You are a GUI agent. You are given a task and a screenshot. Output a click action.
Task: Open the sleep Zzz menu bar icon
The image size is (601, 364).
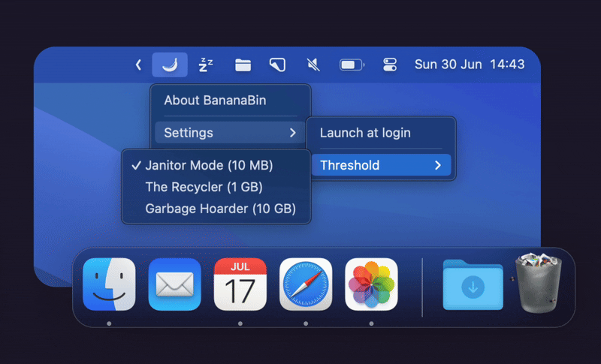(206, 65)
